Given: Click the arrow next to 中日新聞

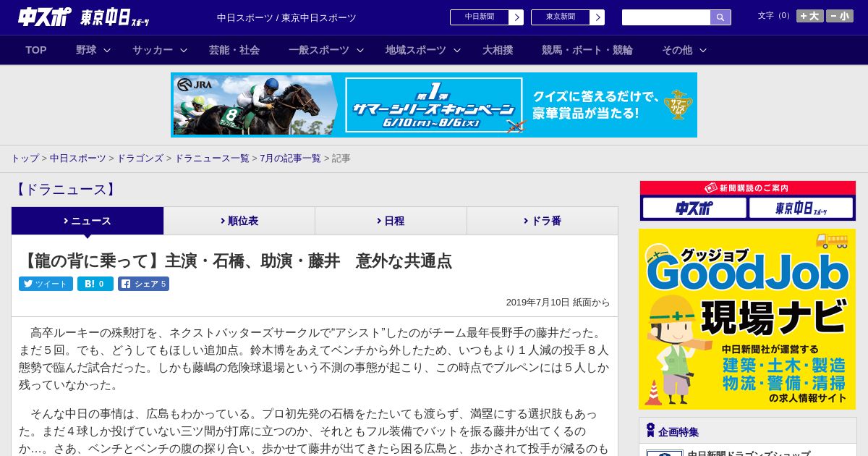Looking at the screenshot, I should point(516,17).
